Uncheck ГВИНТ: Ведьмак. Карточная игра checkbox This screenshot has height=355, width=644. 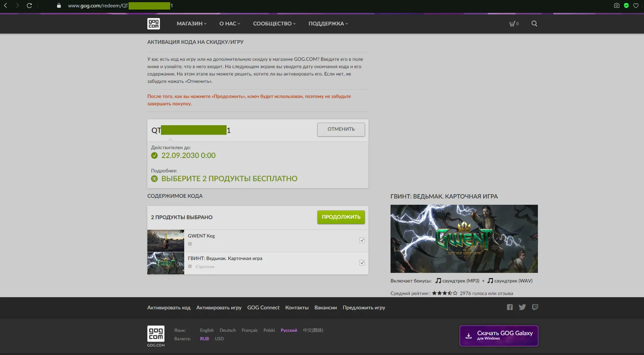[362, 263]
